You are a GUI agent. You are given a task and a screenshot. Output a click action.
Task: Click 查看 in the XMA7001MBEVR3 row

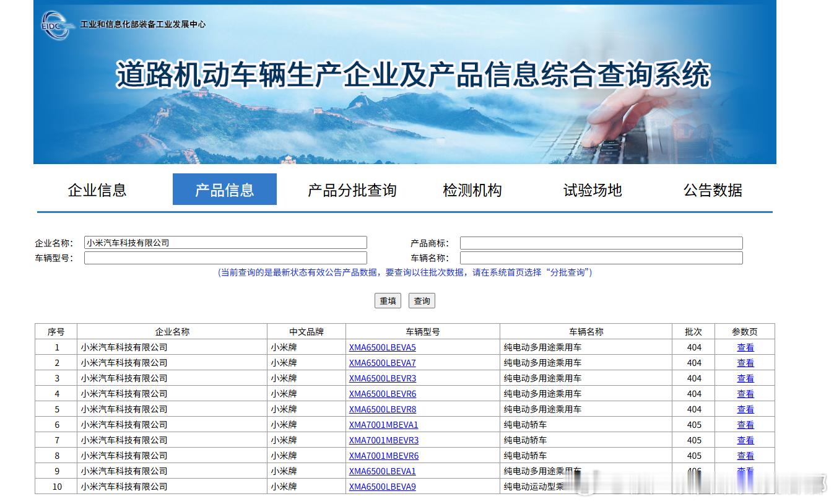745,440
